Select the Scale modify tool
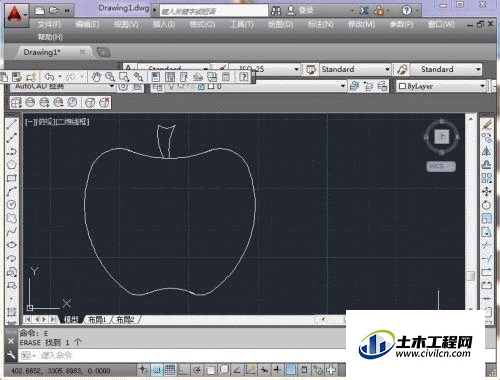500x380 pixels. [x=487, y=218]
